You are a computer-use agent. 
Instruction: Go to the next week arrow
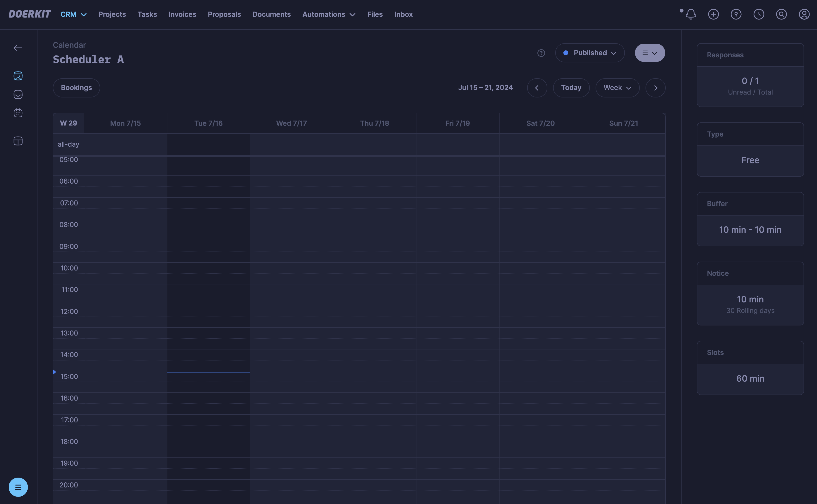coord(655,88)
